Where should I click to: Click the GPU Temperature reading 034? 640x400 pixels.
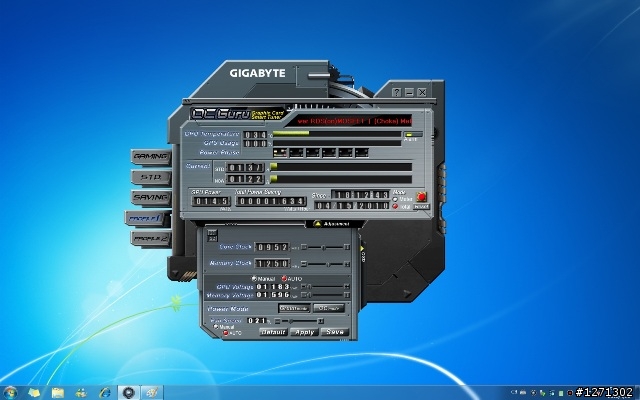pos(255,135)
